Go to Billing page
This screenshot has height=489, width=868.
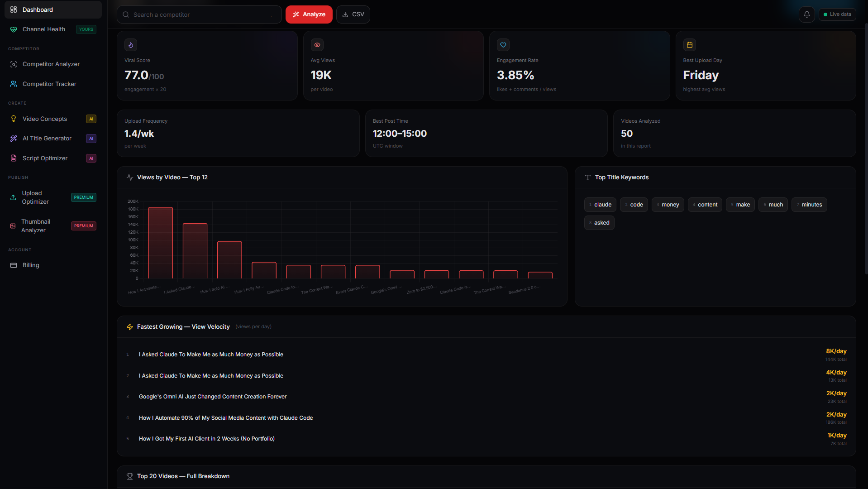(x=53, y=265)
